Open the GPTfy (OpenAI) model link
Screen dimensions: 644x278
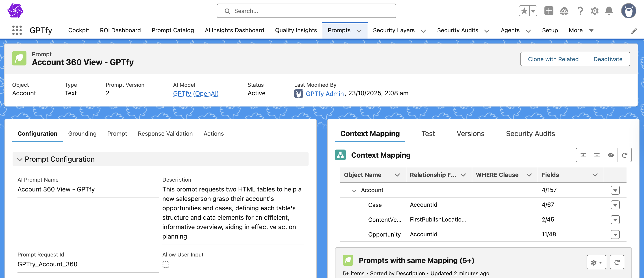pyautogui.click(x=196, y=93)
